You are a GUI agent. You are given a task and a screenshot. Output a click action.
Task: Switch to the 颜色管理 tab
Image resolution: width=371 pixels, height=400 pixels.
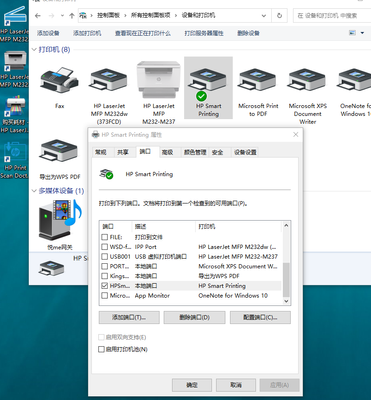(x=195, y=152)
